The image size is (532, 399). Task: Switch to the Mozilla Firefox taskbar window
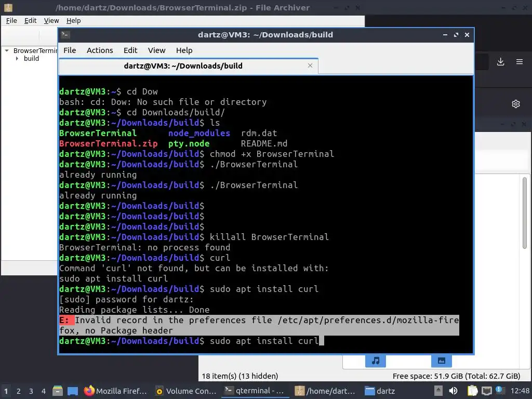[x=115, y=391]
